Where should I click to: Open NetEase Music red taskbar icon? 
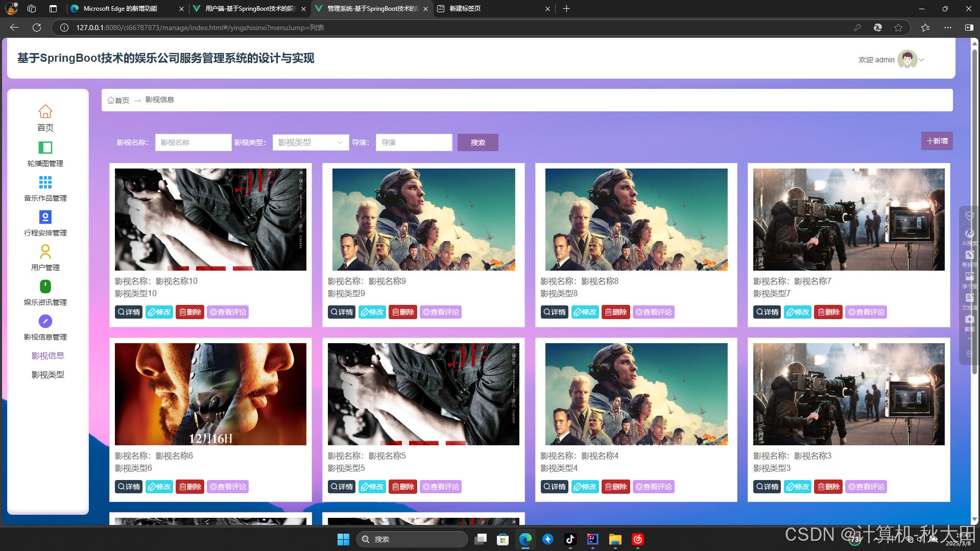(x=637, y=539)
